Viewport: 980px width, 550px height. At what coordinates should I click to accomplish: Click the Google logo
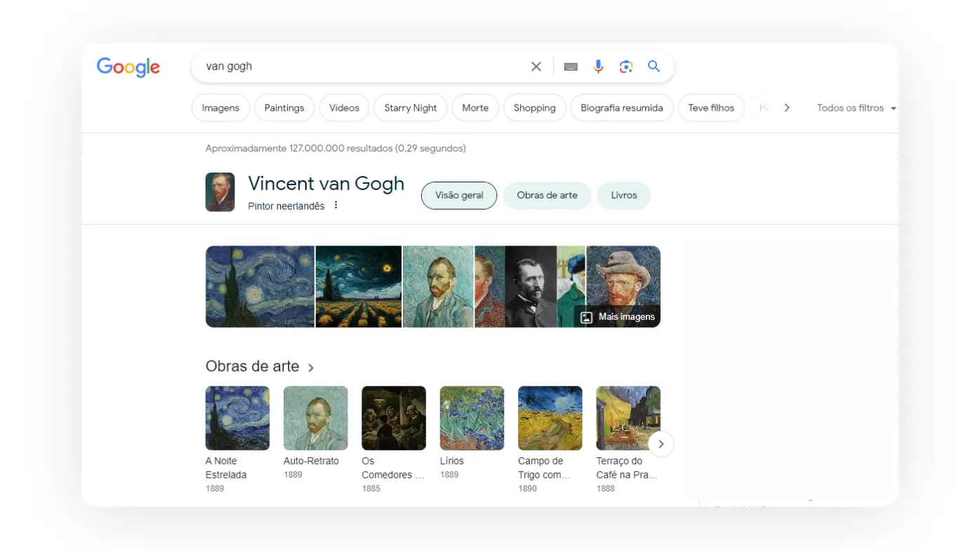click(128, 67)
